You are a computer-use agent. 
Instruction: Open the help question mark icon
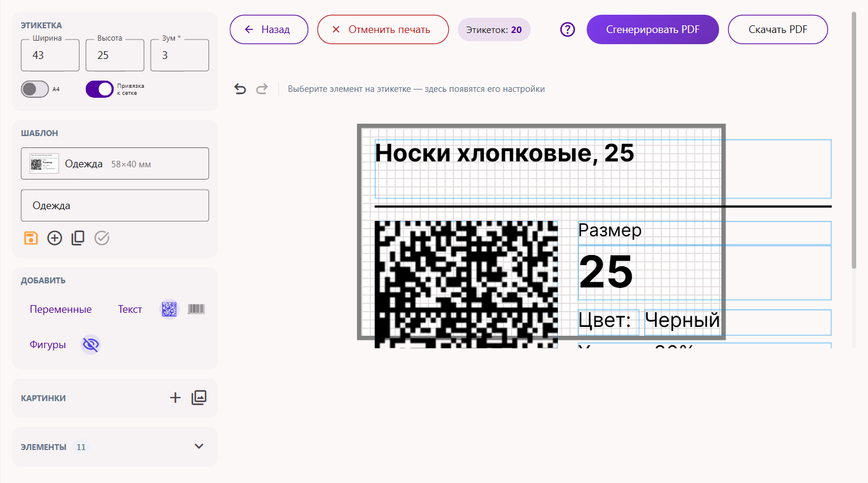point(568,29)
